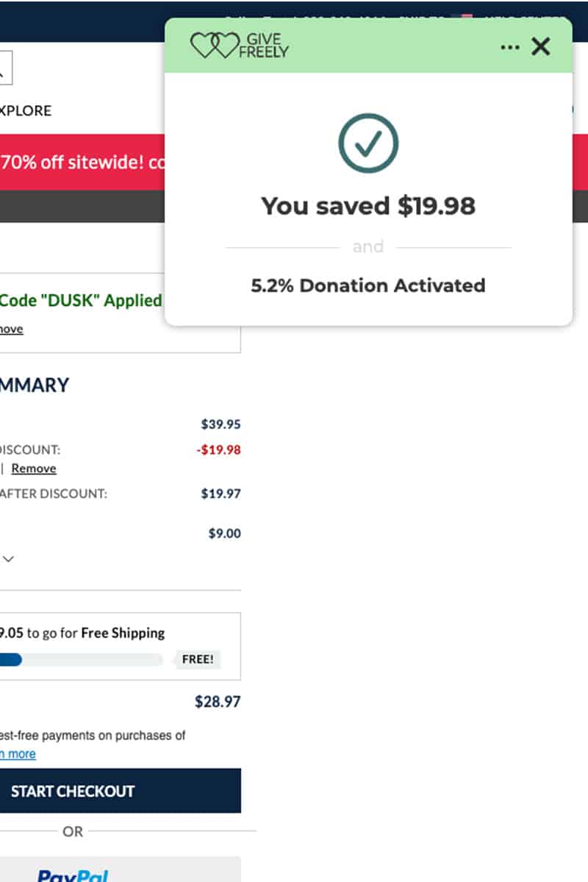Follow the learn more payments link
The width and height of the screenshot is (588, 882).
pos(18,754)
